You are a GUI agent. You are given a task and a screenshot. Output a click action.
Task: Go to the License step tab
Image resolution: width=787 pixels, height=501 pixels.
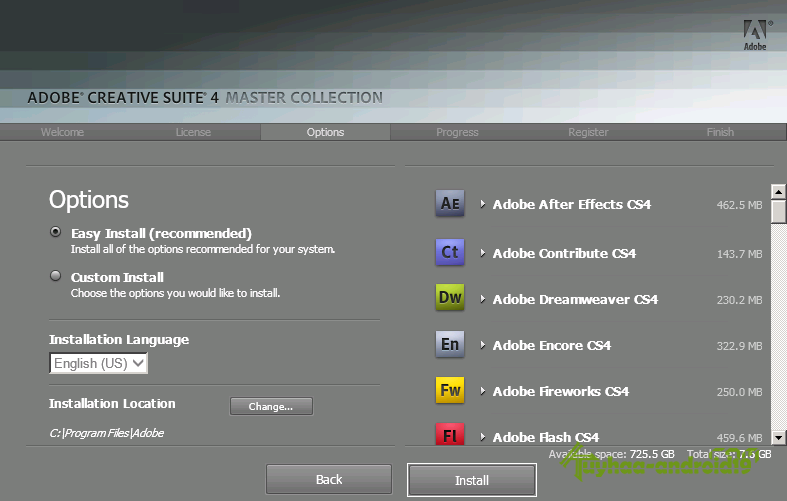193,132
